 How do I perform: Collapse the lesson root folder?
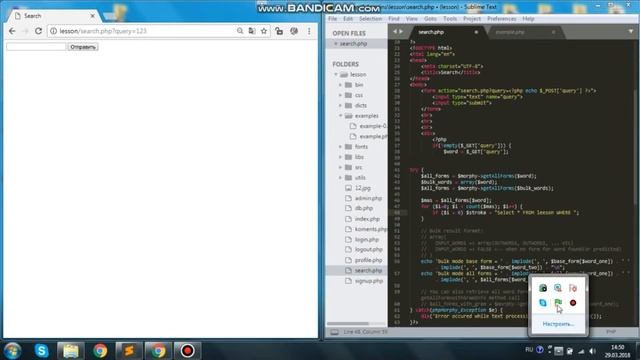click(336, 75)
